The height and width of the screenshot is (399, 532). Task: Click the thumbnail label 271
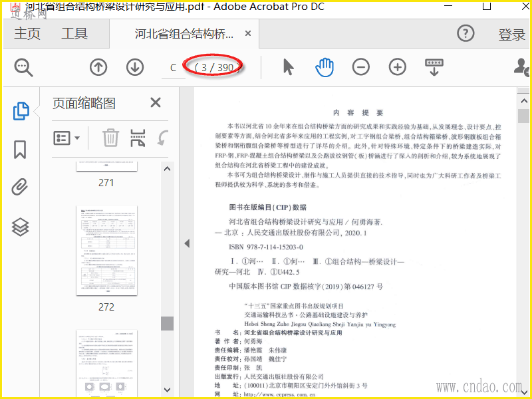tap(106, 183)
